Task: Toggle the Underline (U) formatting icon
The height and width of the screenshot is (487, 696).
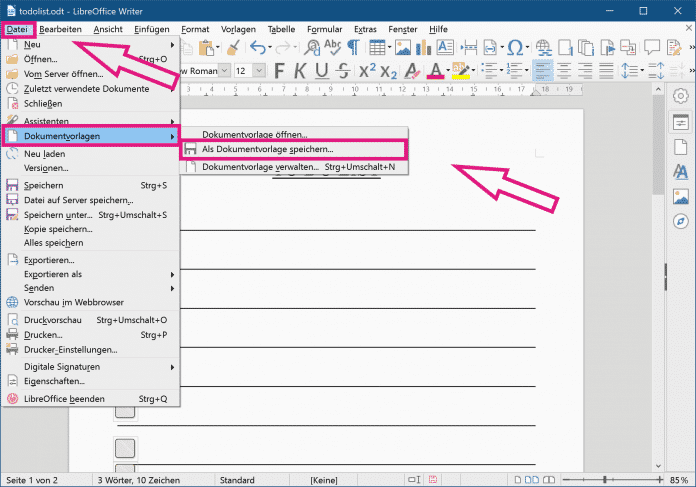Action: pos(322,70)
